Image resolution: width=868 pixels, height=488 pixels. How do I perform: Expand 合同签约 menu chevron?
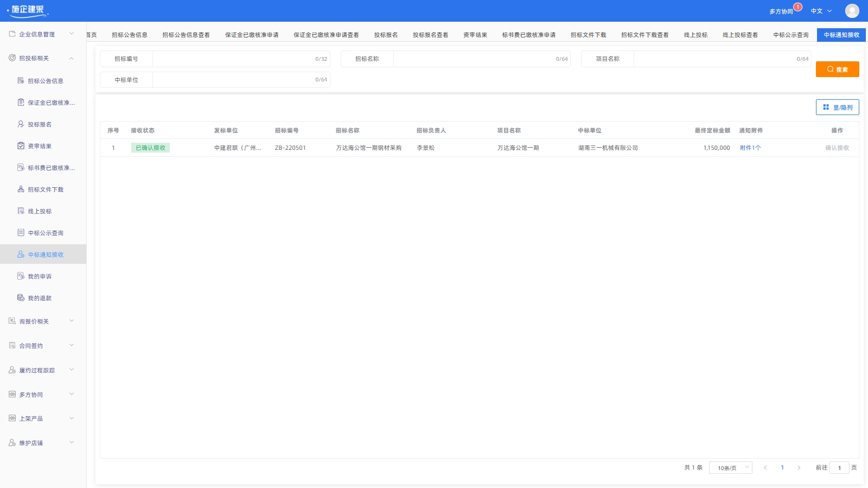tap(72, 345)
